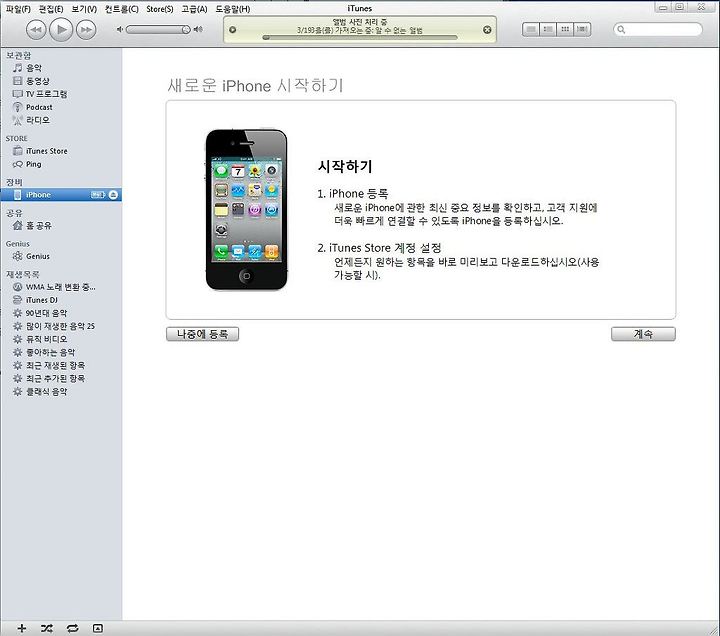Screen dimensions: 720x636
Task: Open the 고급(A) menu
Action: click(194, 9)
